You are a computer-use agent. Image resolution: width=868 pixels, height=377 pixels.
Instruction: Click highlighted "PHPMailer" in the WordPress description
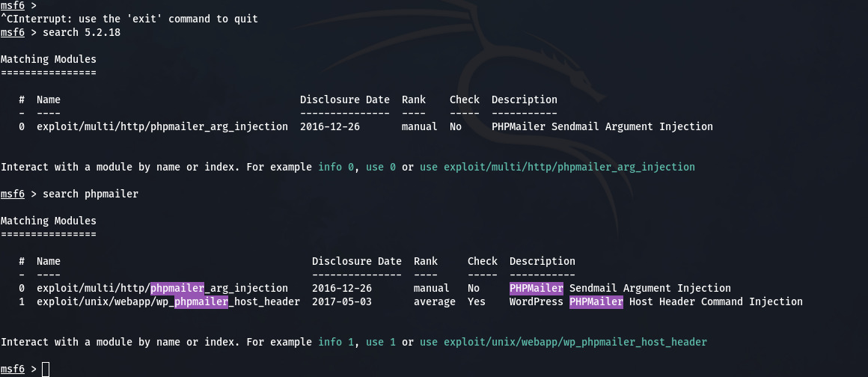(596, 301)
